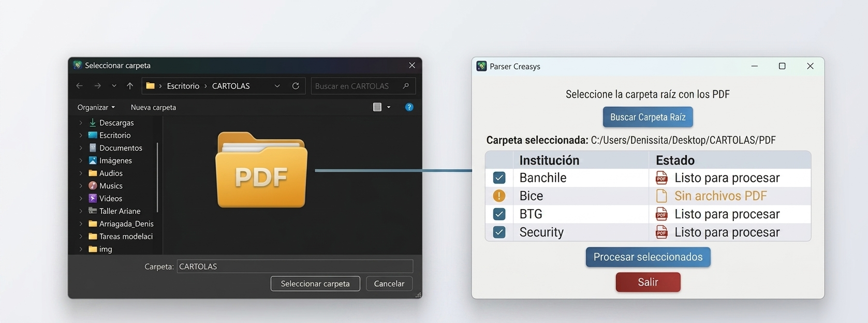868x323 pixels.
Task: Expand the Imágenes tree node
Action: coord(81,160)
